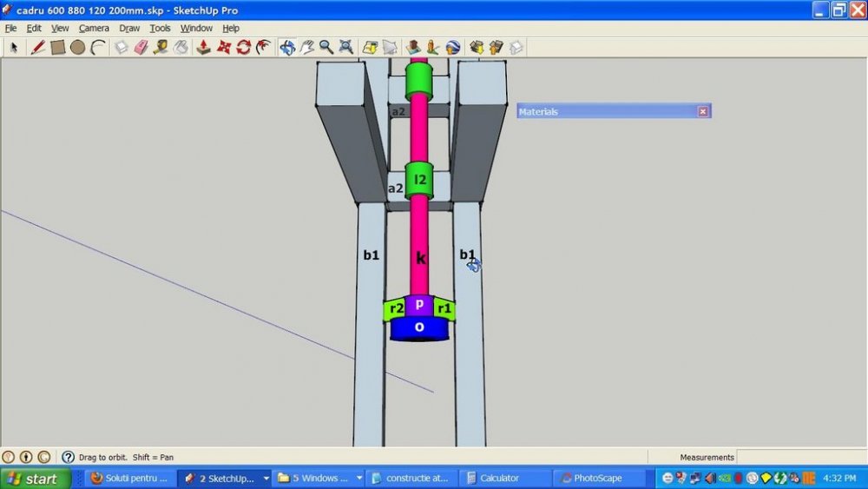Select the Circle tool
This screenshot has height=489, width=868.
pyautogui.click(x=78, y=48)
